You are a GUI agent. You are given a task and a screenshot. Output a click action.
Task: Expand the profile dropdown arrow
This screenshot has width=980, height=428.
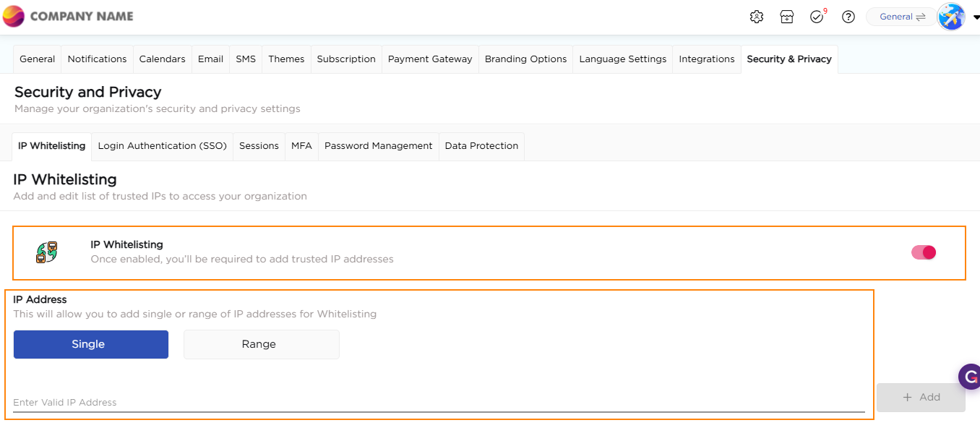pyautogui.click(x=976, y=17)
